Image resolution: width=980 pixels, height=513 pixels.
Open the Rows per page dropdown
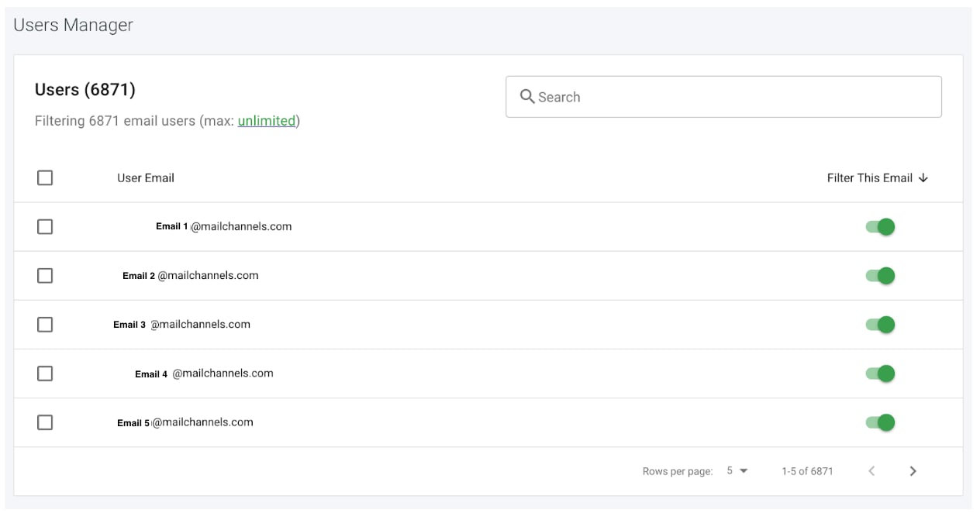[737, 470]
